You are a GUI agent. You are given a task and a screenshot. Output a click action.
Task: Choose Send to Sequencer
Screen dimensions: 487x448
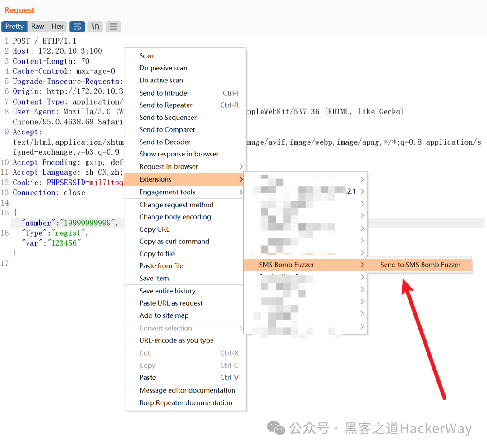(185, 118)
